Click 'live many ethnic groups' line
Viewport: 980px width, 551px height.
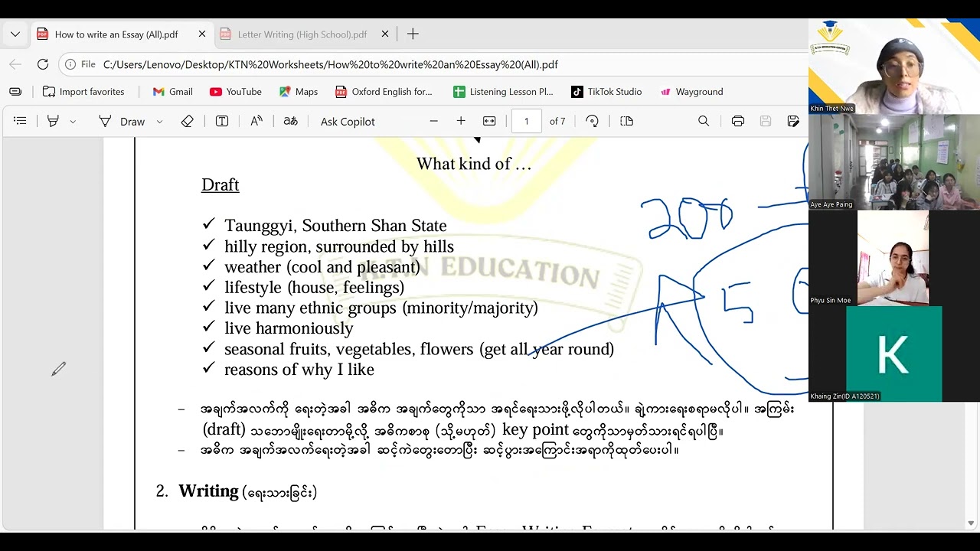381,308
